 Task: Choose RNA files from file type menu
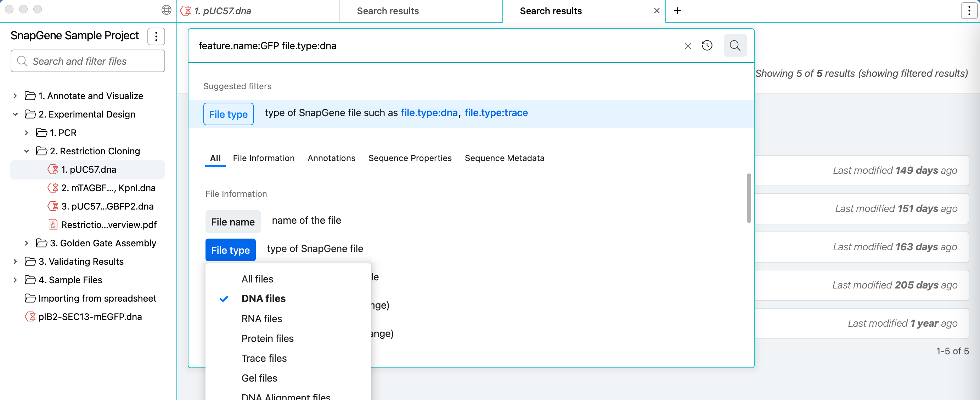point(288,319)
